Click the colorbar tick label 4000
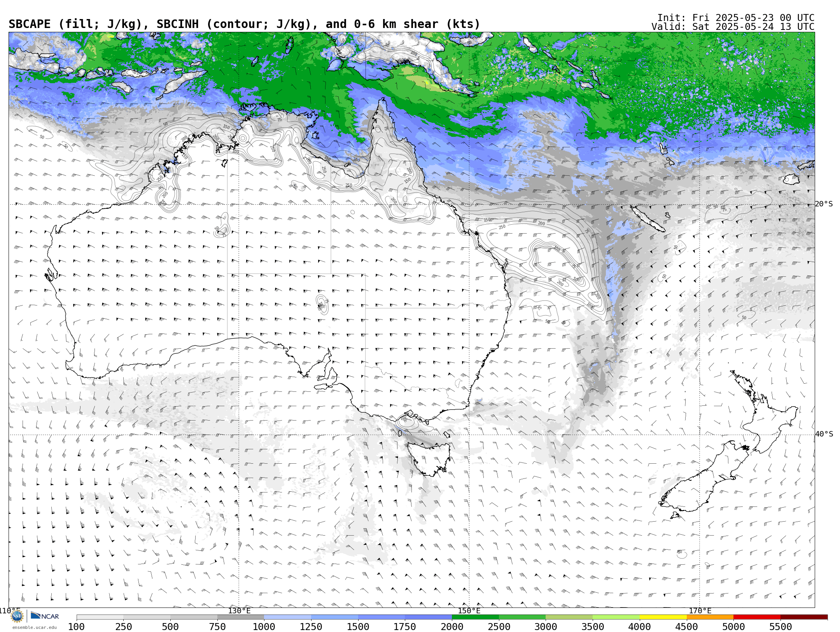Viewport: 840px width, 632px height. click(640, 627)
